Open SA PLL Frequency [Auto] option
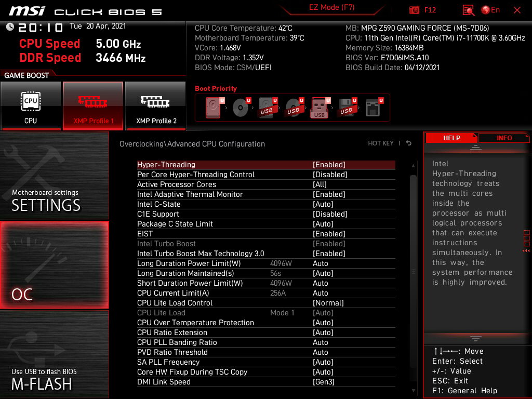 coord(266,362)
